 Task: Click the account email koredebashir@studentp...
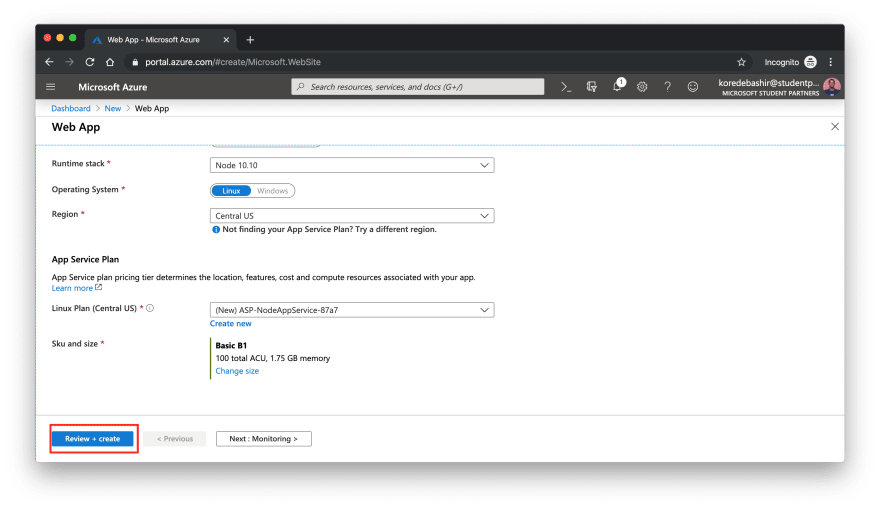(768, 83)
